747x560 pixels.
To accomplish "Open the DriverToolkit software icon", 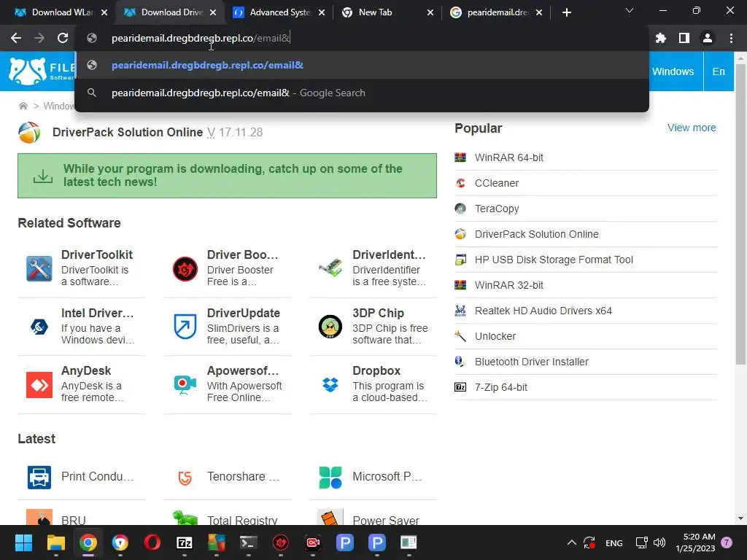I will point(39,268).
